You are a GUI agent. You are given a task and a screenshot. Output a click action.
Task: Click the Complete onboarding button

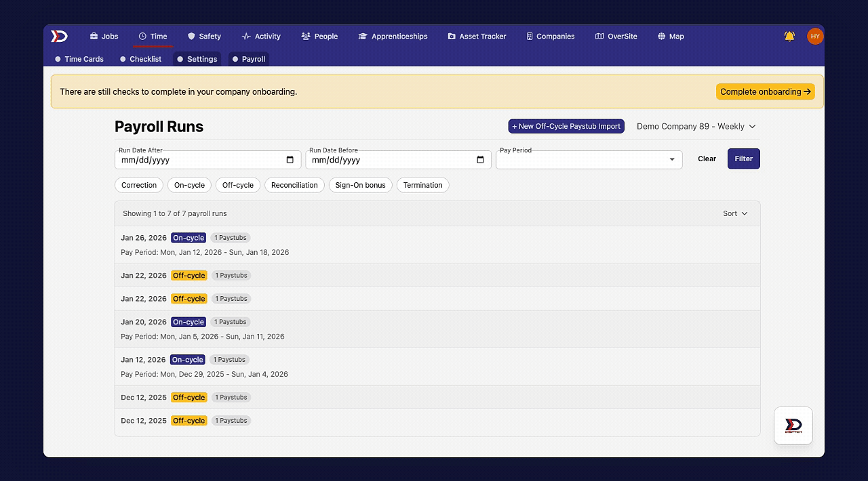766,91
